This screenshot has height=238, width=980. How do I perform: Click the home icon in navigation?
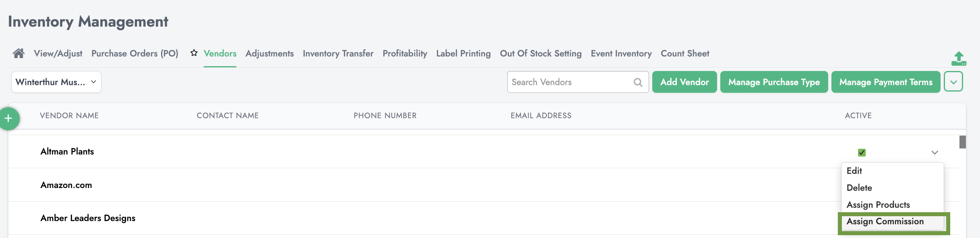pos(19,53)
